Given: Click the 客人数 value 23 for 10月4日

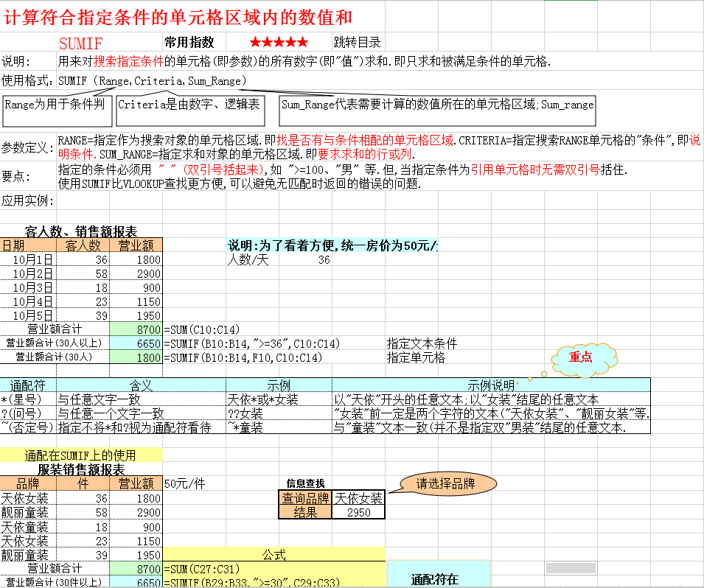Looking at the screenshot, I should tap(83, 301).
